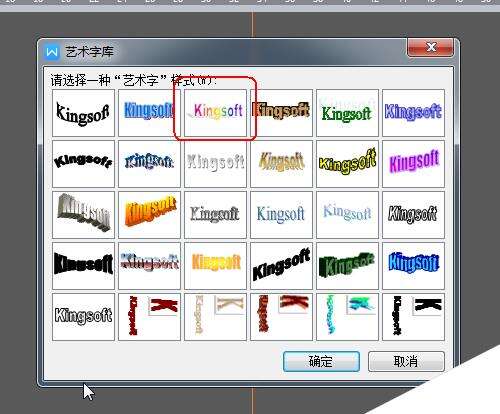
Task: Select the plain black wavy Kingsoft style
Action: tap(83, 113)
